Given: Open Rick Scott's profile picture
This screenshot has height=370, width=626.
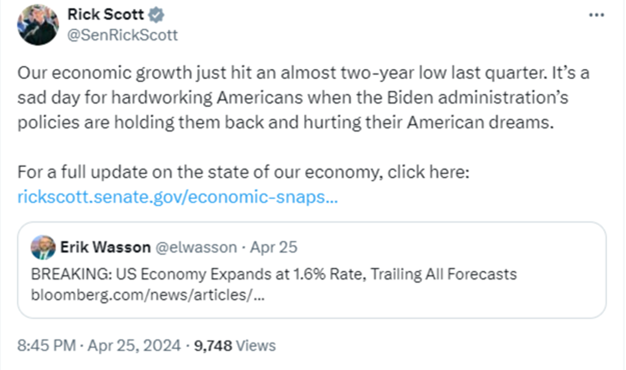Looking at the screenshot, I should pyautogui.click(x=38, y=25).
